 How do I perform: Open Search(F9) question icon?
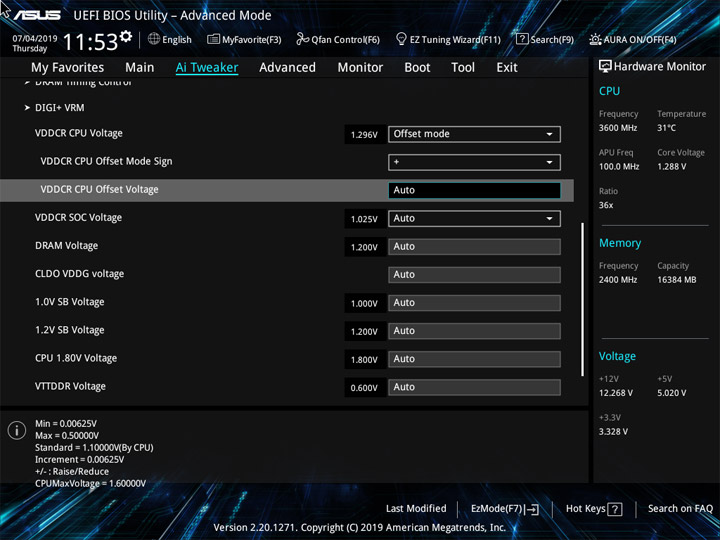click(x=522, y=39)
